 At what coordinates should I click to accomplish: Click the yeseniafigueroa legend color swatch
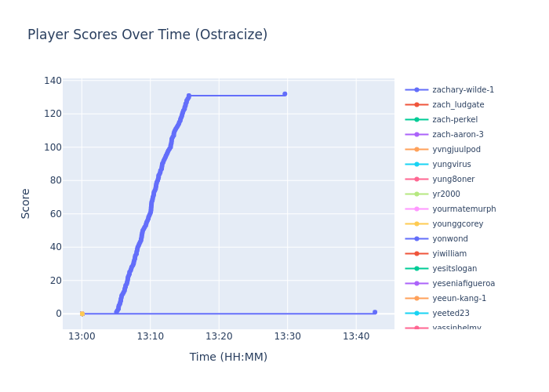click(x=416, y=284)
